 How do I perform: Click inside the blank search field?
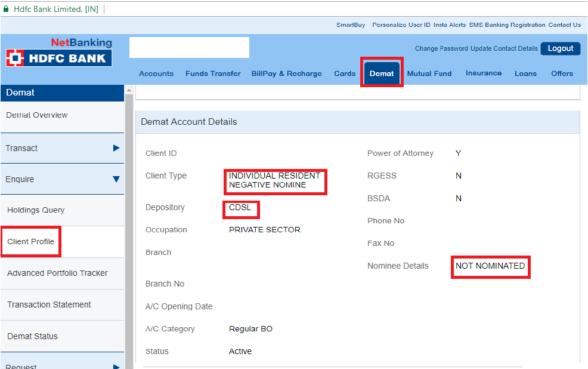point(188,47)
